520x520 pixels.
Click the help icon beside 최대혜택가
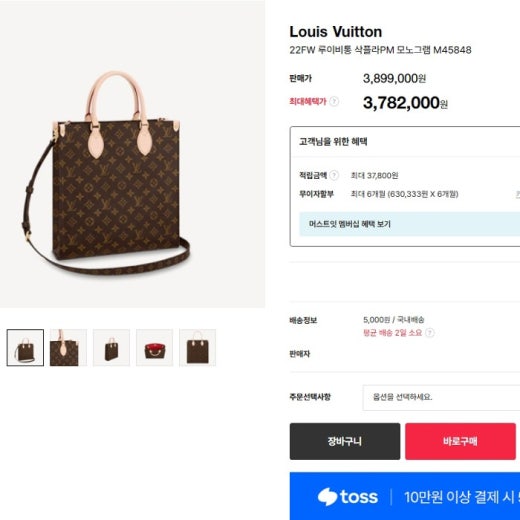tap(334, 101)
